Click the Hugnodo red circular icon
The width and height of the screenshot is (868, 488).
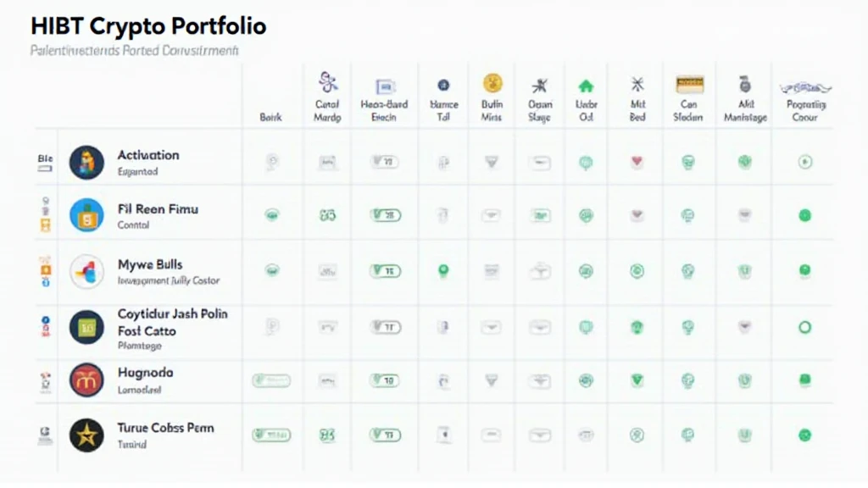pos(86,380)
